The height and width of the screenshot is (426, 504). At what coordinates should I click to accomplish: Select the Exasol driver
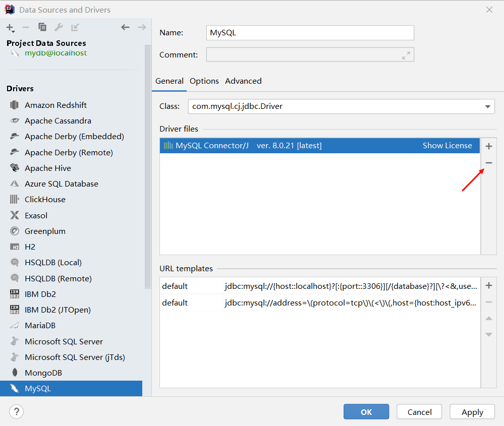pyautogui.click(x=71, y=215)
